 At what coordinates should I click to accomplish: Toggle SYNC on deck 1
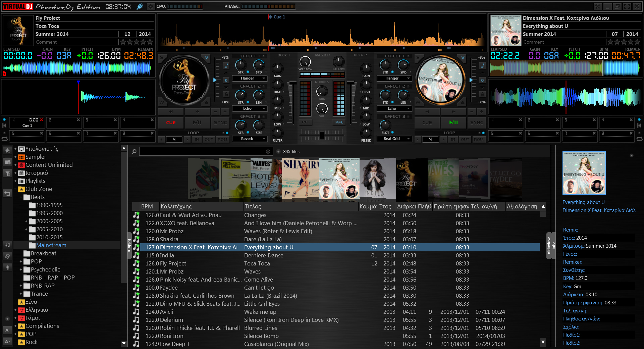click(x=220, y=122)
